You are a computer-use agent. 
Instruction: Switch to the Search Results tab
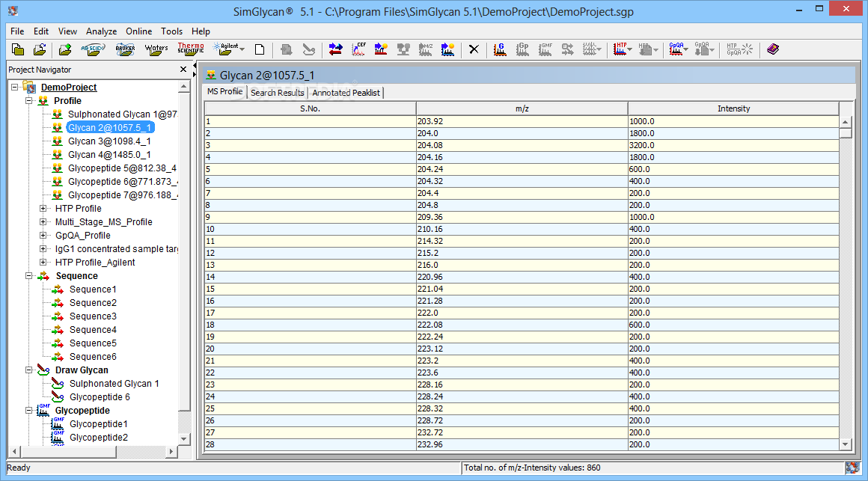pos(278,93)
